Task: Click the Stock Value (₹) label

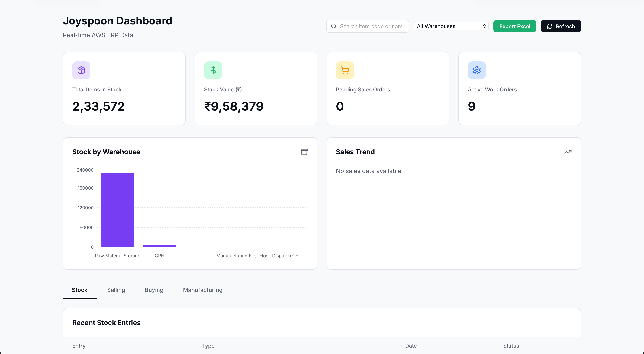Action: [223, 90]
